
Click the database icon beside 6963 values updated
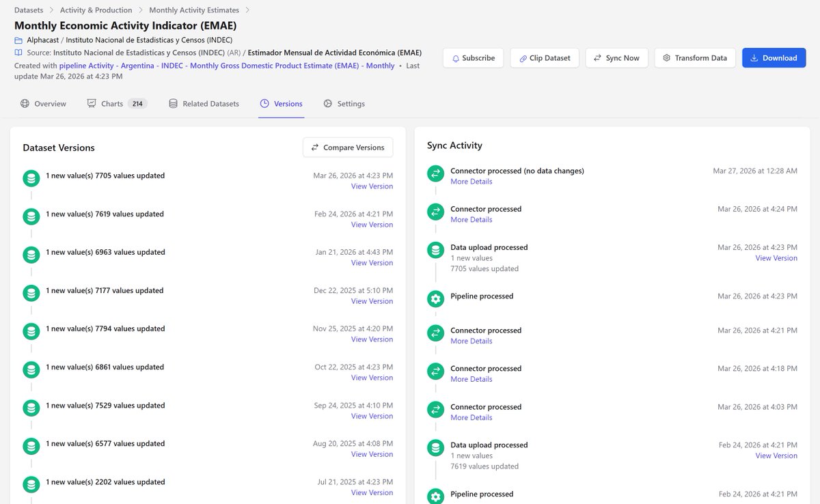31,255
